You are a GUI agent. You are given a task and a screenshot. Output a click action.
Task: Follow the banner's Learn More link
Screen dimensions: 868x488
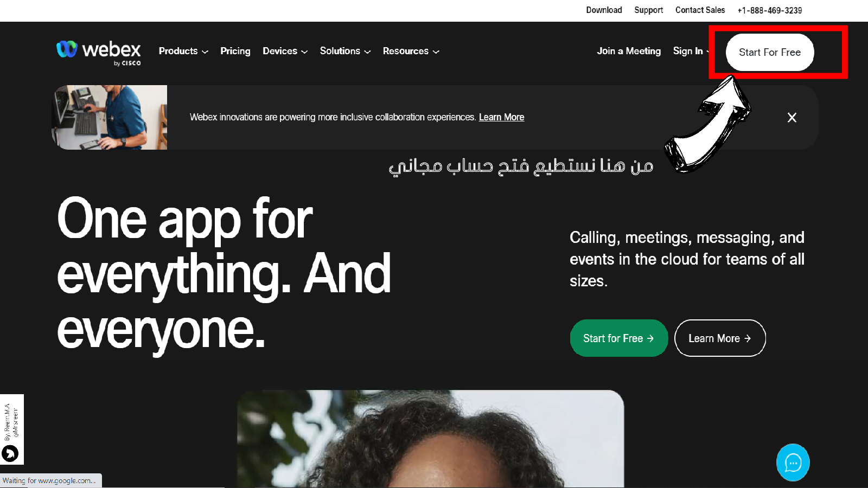point(501,117)
